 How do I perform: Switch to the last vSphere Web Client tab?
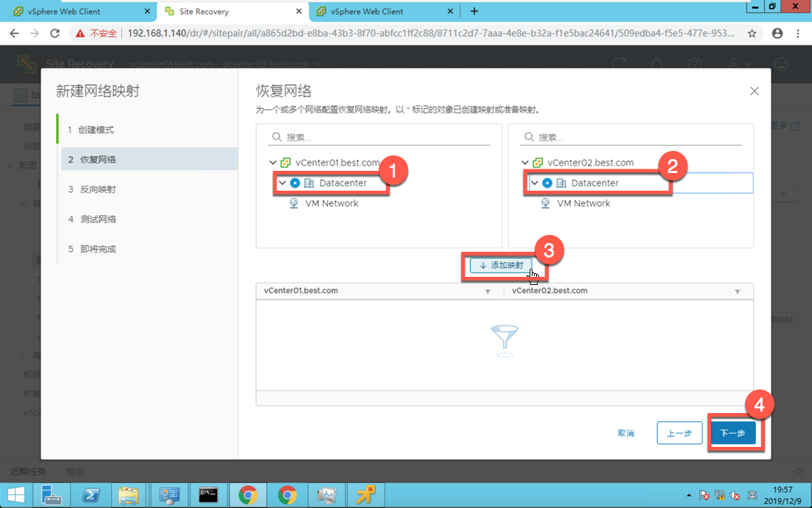[x=383, y=11]
